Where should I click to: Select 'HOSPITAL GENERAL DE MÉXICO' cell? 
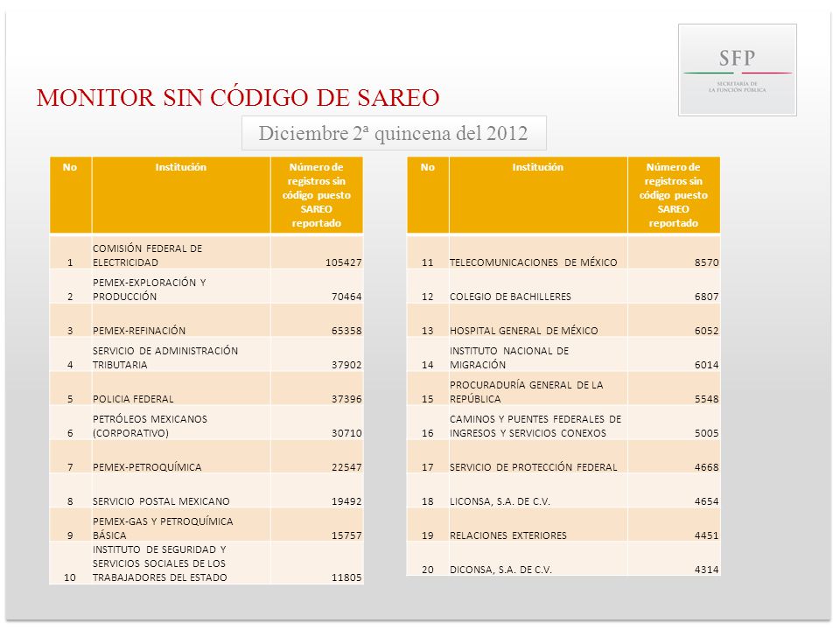[538, 320]
